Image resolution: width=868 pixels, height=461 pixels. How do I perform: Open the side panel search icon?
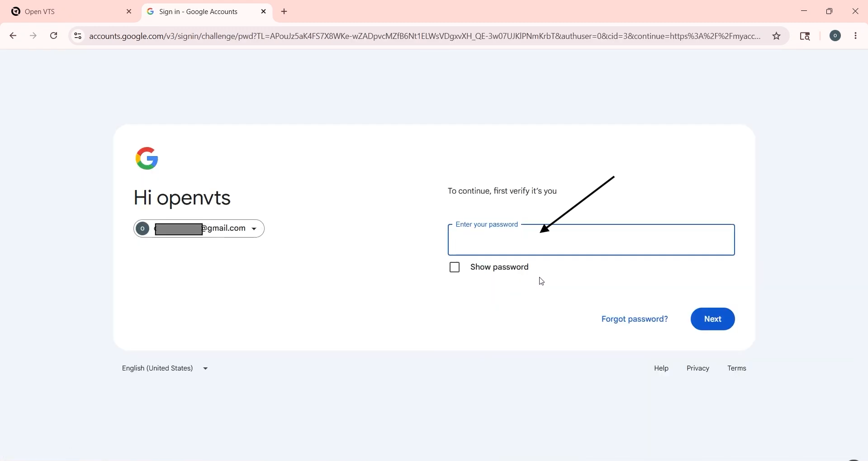pyautogui.click(x=806, y=36)
